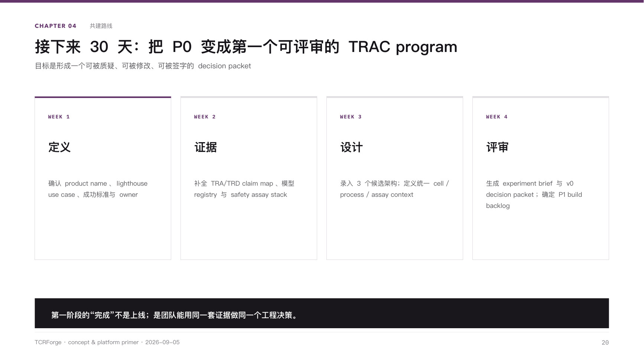Click the Week 1 text about lighthouse use case
Screen dimensions: 644x362
(98, 189)
